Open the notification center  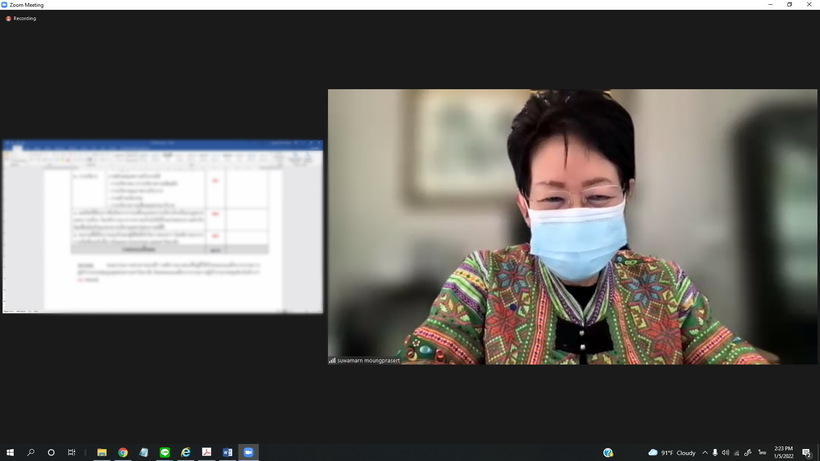[807, 452]
